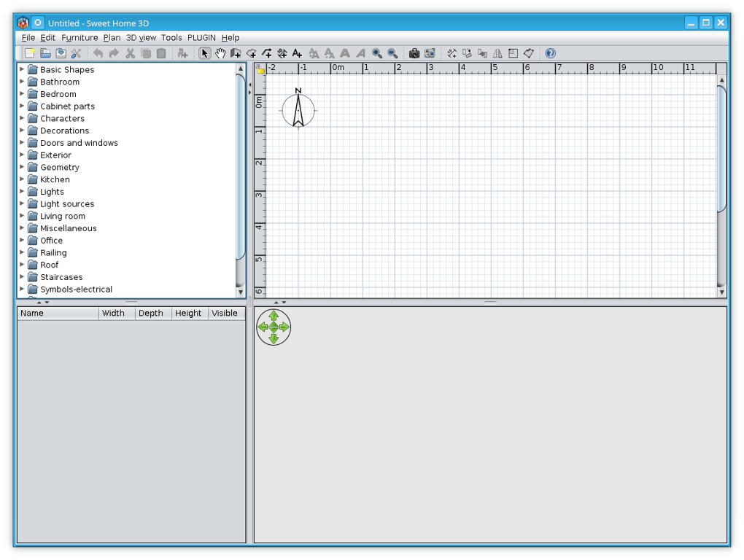Screen dimensions: 744x560
Task: Zoom out of the plan
Action: (x=392, y=53)
